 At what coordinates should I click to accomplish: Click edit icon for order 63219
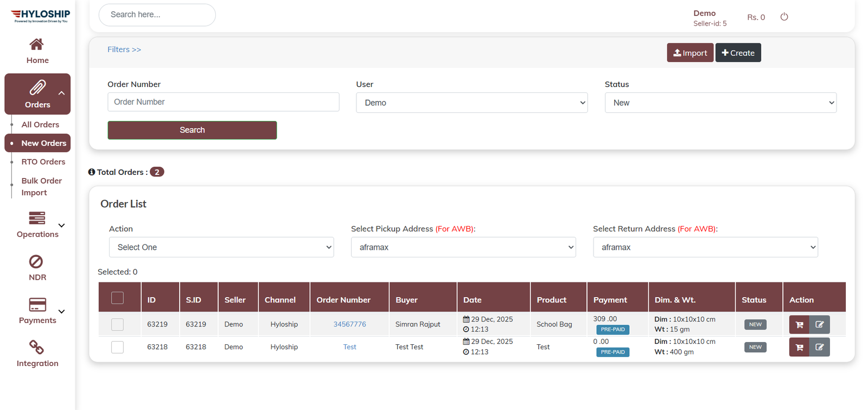click(819, 325)
